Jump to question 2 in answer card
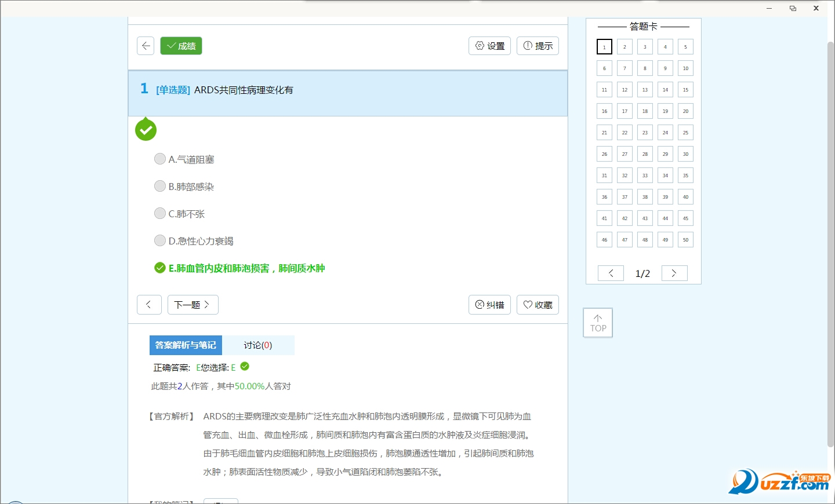 (625, 47)
